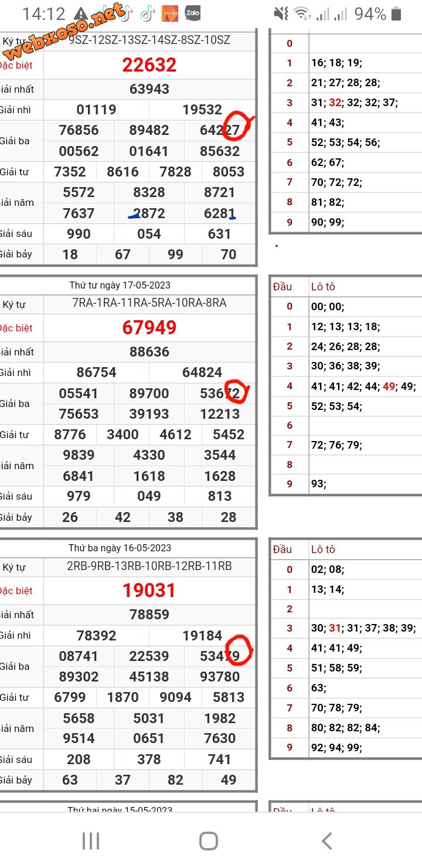Tap third prize number 85632
This screenshot has width=422, height=868.
(220, 151)
